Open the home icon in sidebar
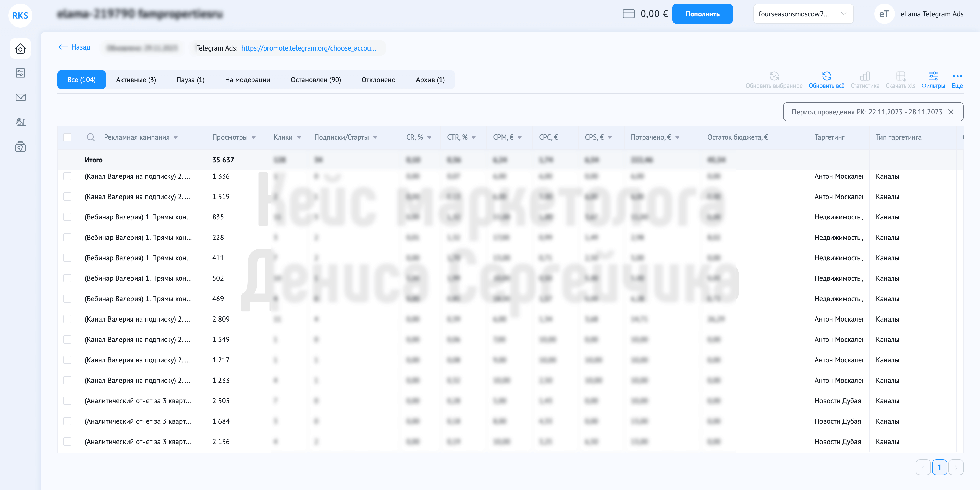980x490 pixels. click(x=20, y=49)
